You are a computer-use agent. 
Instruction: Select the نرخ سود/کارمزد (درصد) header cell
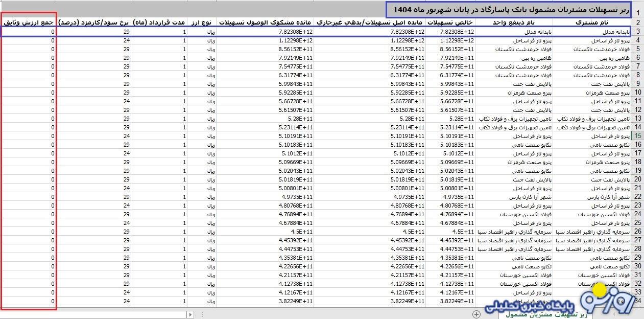click(93, 22)
